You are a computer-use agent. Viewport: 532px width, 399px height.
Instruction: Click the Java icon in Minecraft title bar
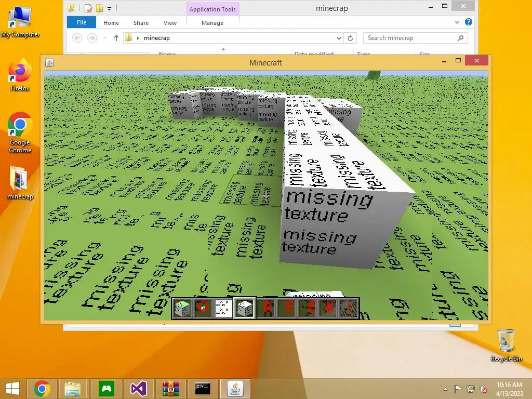click(49, 62)
